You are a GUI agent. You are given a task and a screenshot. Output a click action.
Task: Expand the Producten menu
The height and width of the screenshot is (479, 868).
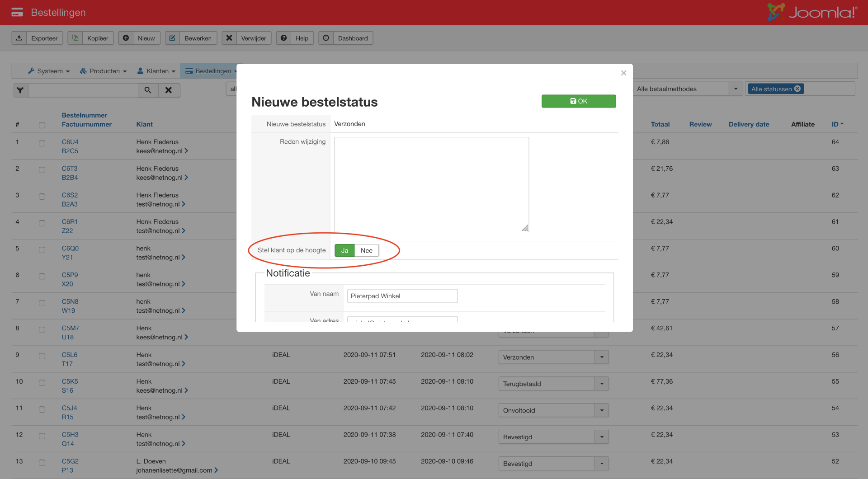(x=104, y=71)
